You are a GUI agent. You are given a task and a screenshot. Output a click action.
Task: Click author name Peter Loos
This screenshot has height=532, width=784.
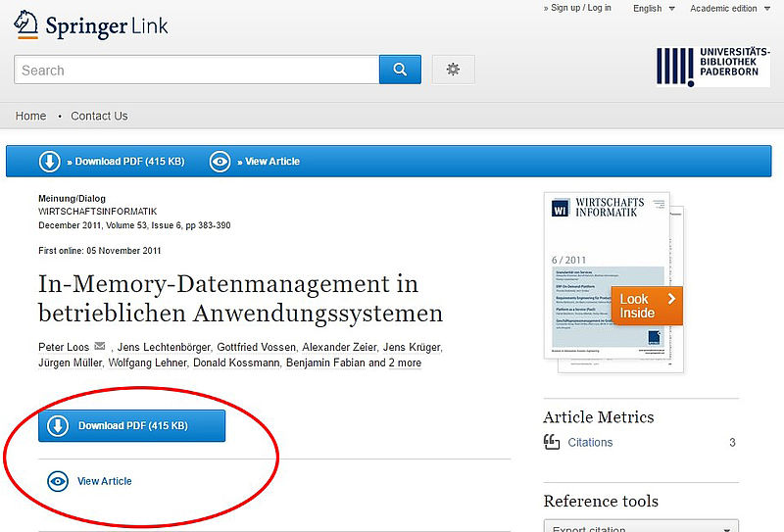(x=64, y=347)
